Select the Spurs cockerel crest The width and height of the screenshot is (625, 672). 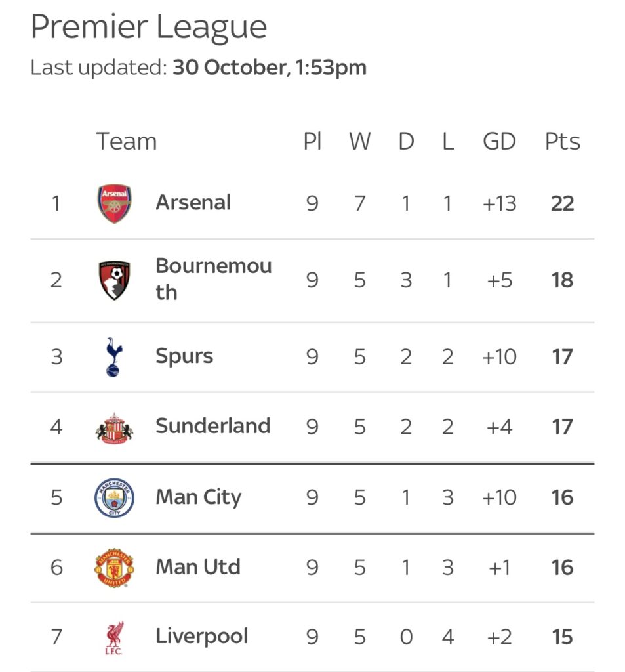click(x=114, y=357)
